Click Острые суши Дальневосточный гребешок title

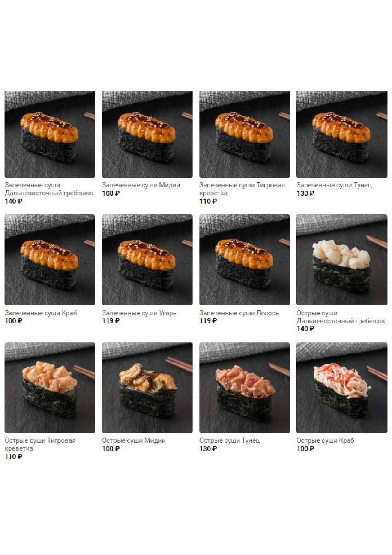341,317
